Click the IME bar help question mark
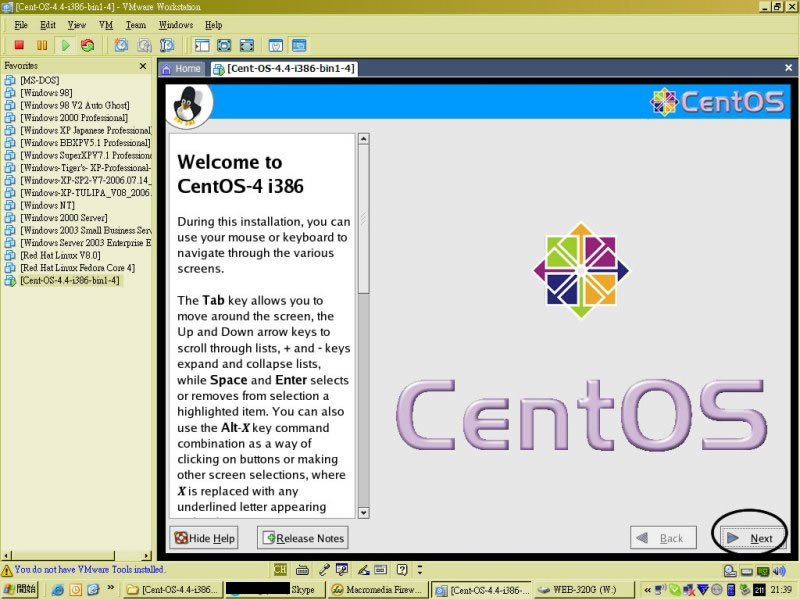 point(402,569)
